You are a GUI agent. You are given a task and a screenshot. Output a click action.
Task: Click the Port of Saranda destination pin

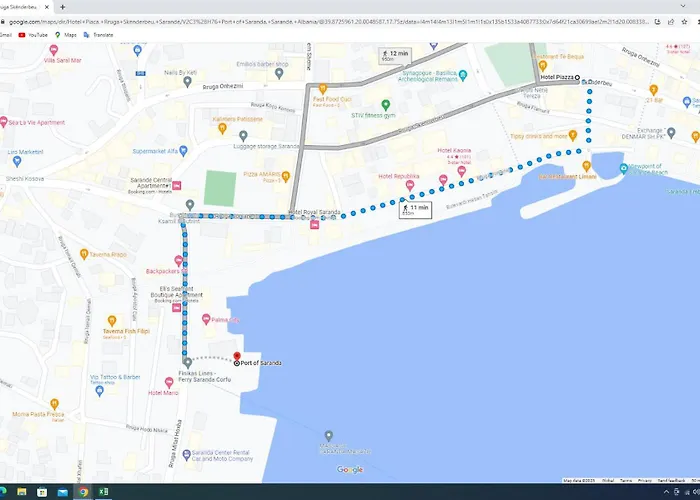coord(236,355)
